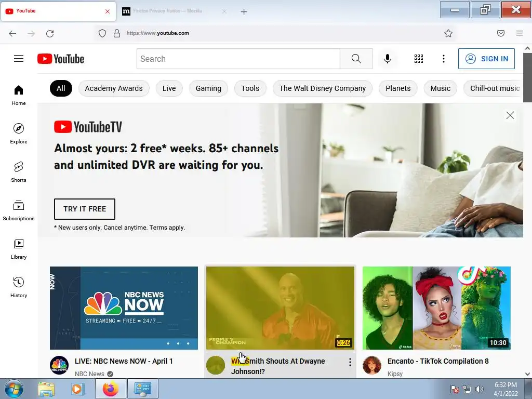This screenshot has width=532, height=399.
Task: Open the Kipsy channel name
Action: 395,374
